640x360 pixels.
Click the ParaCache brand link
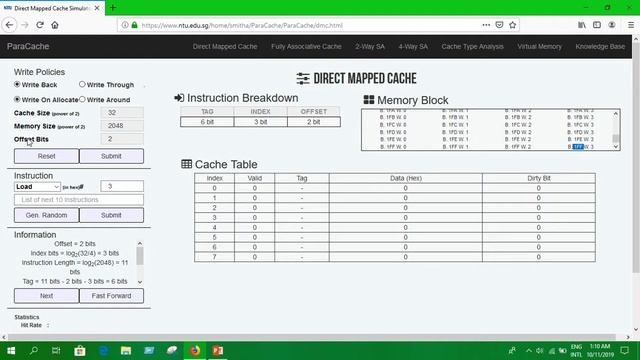point(28,47)
